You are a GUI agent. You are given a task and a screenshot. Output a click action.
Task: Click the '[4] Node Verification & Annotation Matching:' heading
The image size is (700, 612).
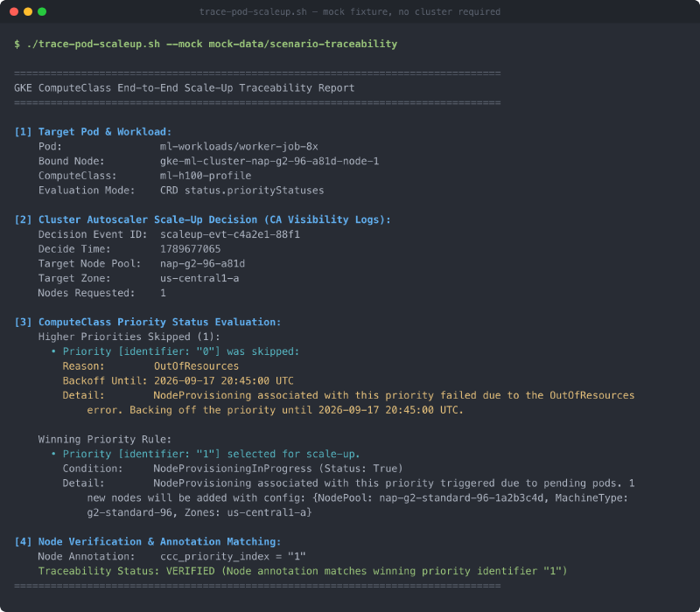pos(148,541)
